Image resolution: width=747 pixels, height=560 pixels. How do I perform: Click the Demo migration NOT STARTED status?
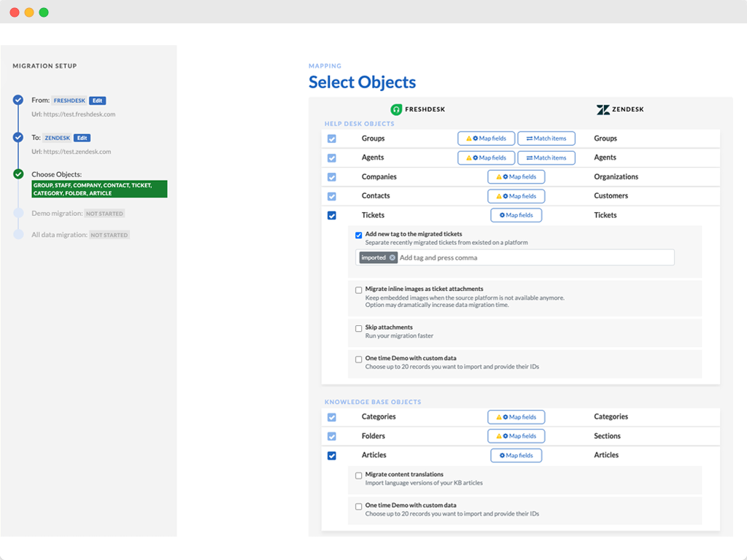coord(104,214)
